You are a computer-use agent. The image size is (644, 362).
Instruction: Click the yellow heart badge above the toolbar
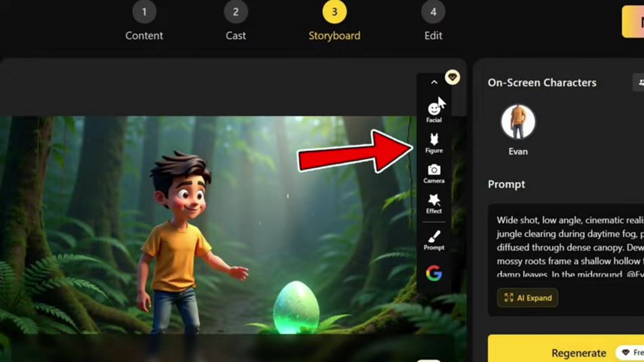coord(453,78)
